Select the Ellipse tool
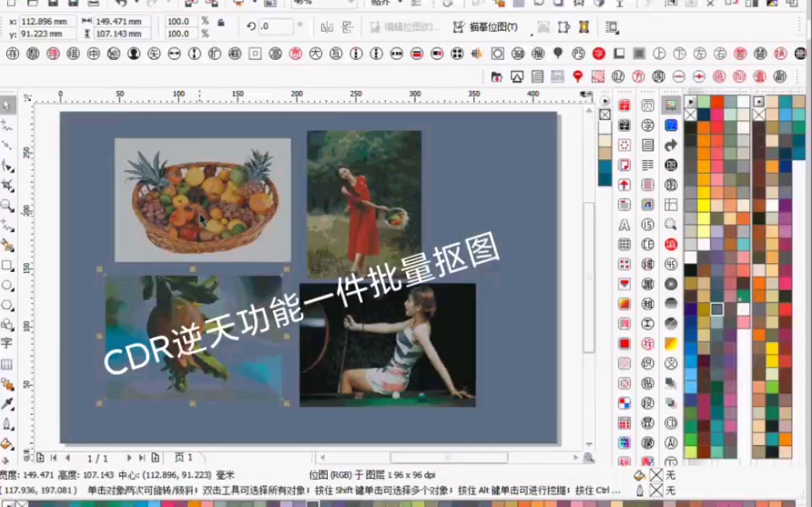Viewport: 812px width, 507px height. point(10,285)
